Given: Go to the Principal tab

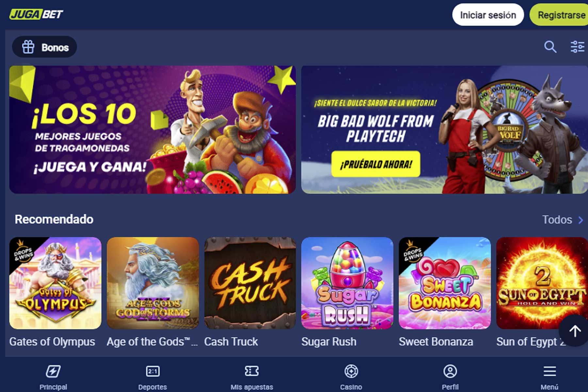Looking at the screenshot, I should tap(53, 377).
